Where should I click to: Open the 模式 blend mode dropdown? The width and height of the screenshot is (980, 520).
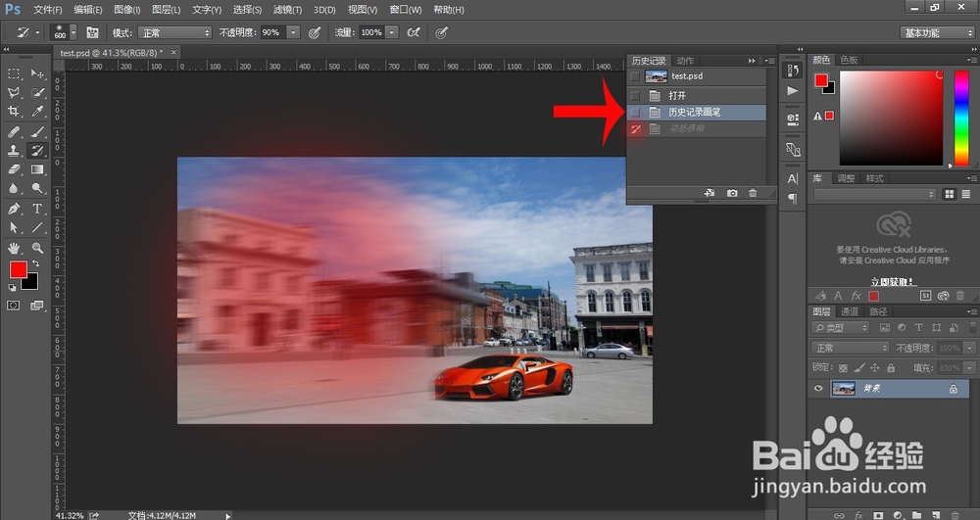(174, 32)
